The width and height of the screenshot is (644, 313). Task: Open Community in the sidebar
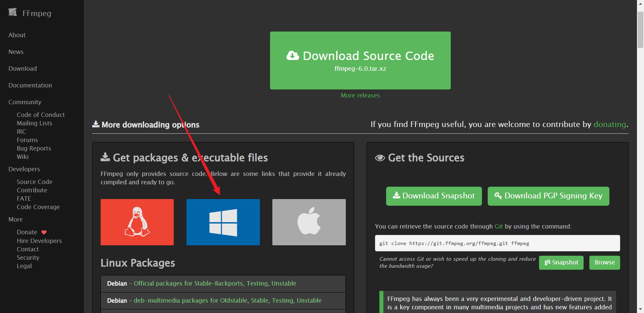point(25,102)
